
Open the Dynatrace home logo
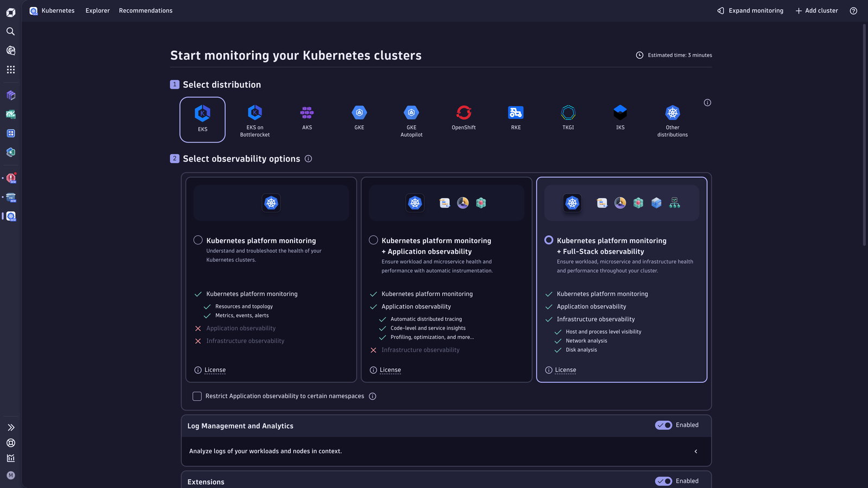point(11,12)
